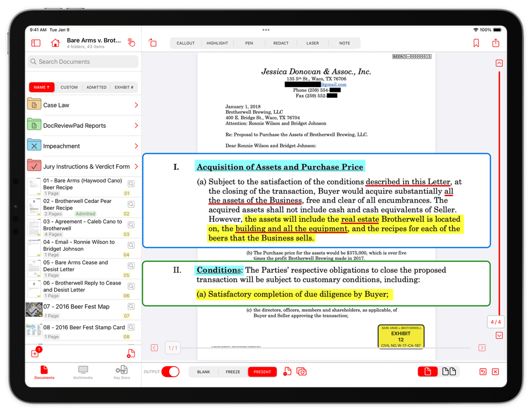Toggle the sidebar panel visibility
Screen dimensions: 532x414
point(36,42)
